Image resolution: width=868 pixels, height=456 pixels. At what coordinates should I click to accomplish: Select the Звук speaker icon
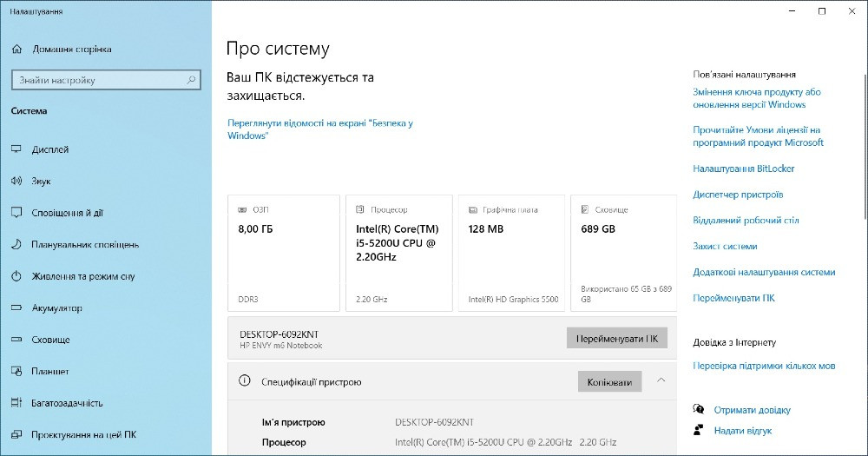point(16,182)
